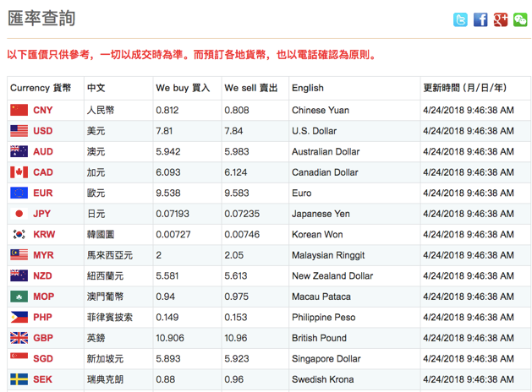532x392 pixels.
Task: Click the WeChat share icon
Action: point(520,19)
